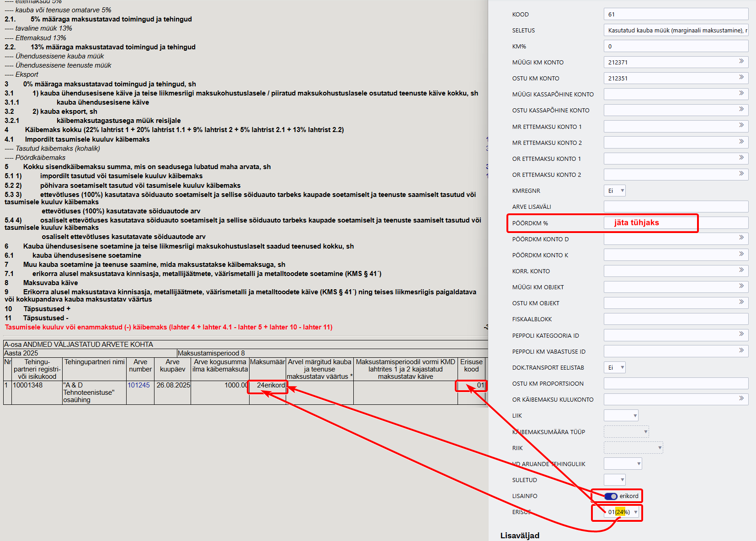Image resolution: width=756 pixels, height=541 pixels.
Task: Open the SULETUD dropdown
Action: [x=614, y=480]
